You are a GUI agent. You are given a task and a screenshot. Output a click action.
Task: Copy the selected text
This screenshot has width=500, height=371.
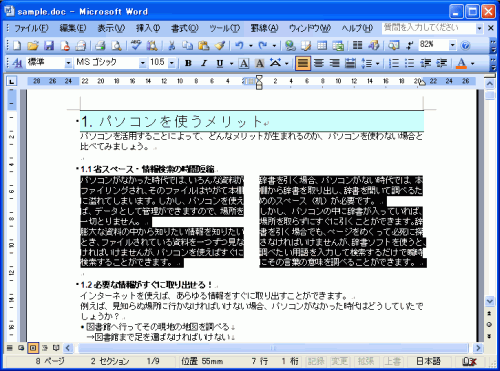pyautogui.click(x=187, y=45)
